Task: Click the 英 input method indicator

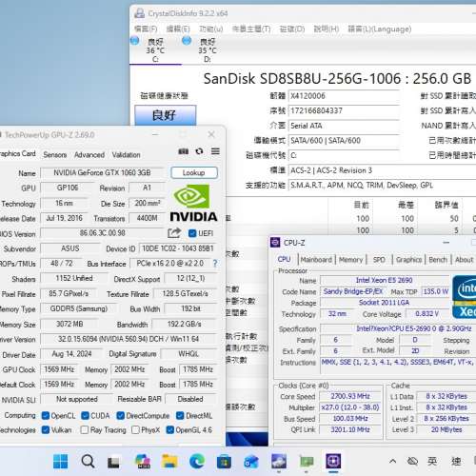Action: coord(432,461)
